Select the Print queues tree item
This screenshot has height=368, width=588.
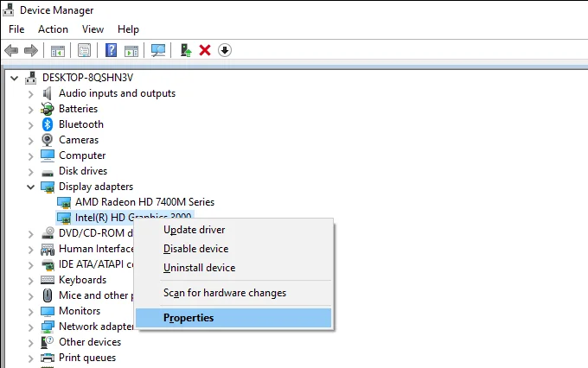pos(86,358)
